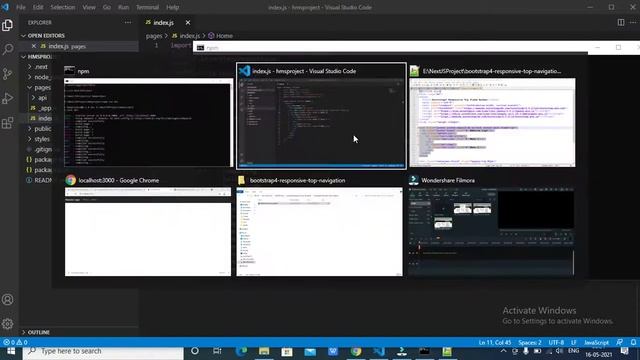
Task: Open Microsoft Edge from taskbar
Action: pyautogui.click(x=241, y=351)
